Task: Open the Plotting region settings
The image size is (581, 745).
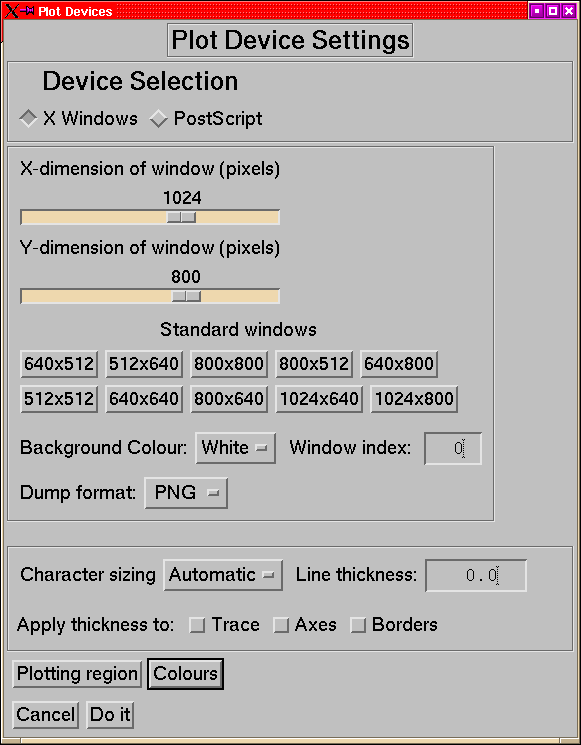Action: (77, 674)
